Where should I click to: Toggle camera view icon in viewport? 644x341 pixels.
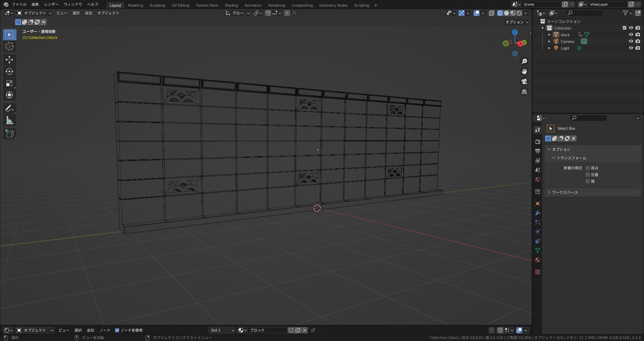524,81
